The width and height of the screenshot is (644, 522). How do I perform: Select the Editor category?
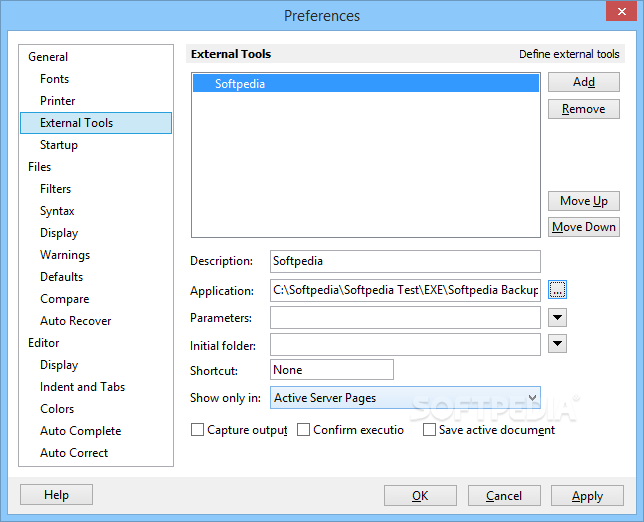click(x=44, y=343)
